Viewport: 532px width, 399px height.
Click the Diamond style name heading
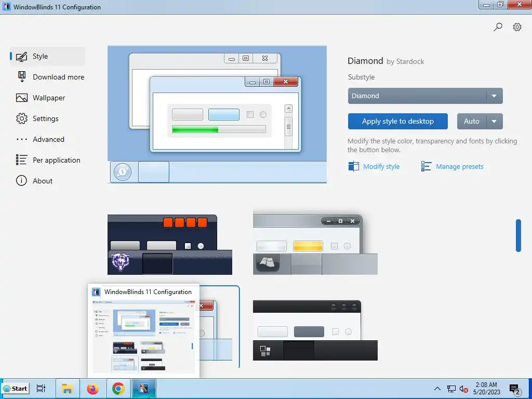tap(365, 61)
